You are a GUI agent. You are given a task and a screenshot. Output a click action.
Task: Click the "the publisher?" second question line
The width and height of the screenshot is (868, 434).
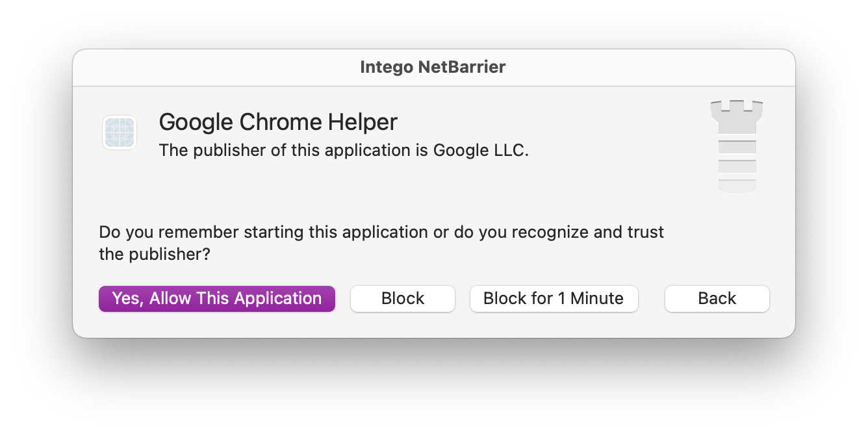click(x=155, y=255)
